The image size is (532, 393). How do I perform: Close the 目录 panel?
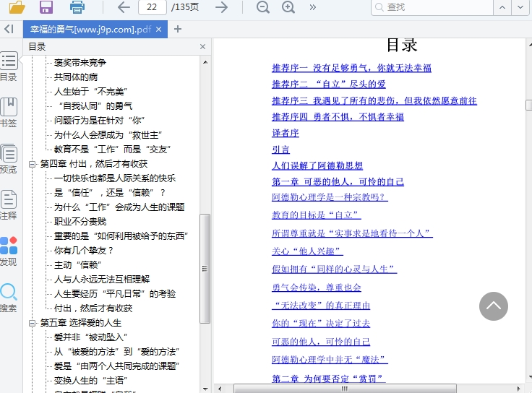coord(202,46)
